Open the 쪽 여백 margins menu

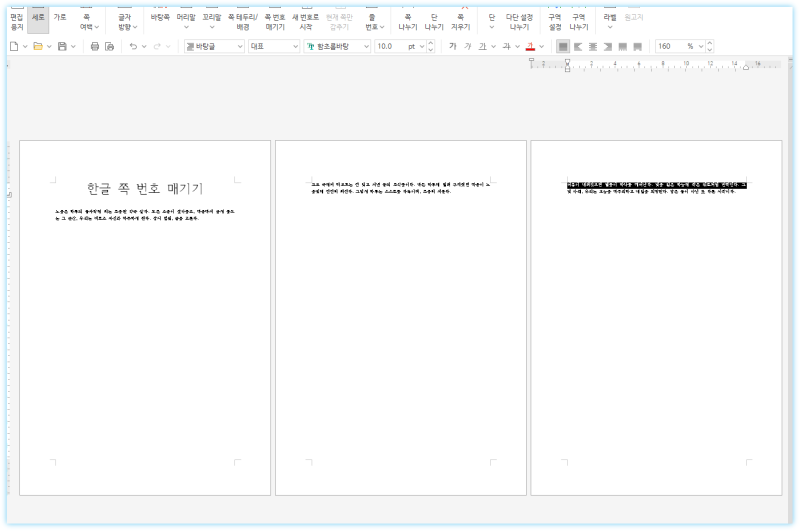[89, 22]
